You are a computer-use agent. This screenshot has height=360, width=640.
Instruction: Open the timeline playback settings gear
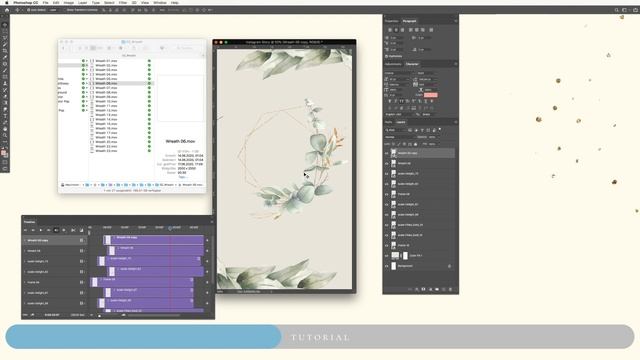coord(64,230)
